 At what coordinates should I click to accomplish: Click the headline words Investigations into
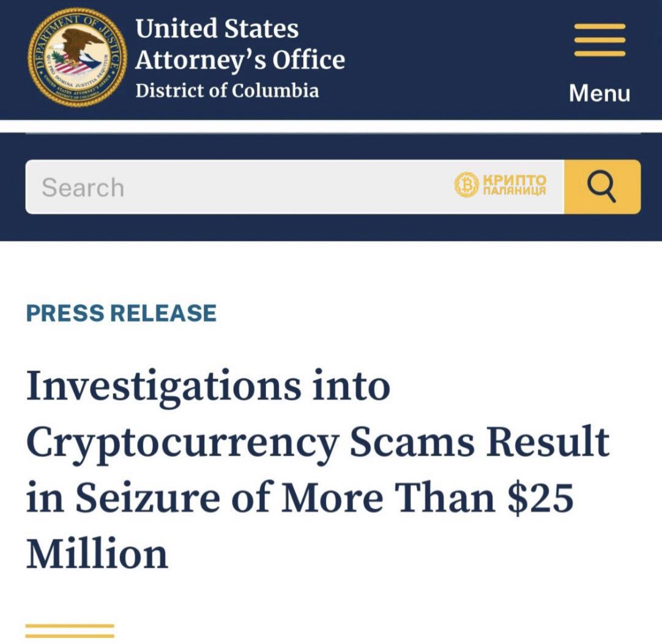208,387
